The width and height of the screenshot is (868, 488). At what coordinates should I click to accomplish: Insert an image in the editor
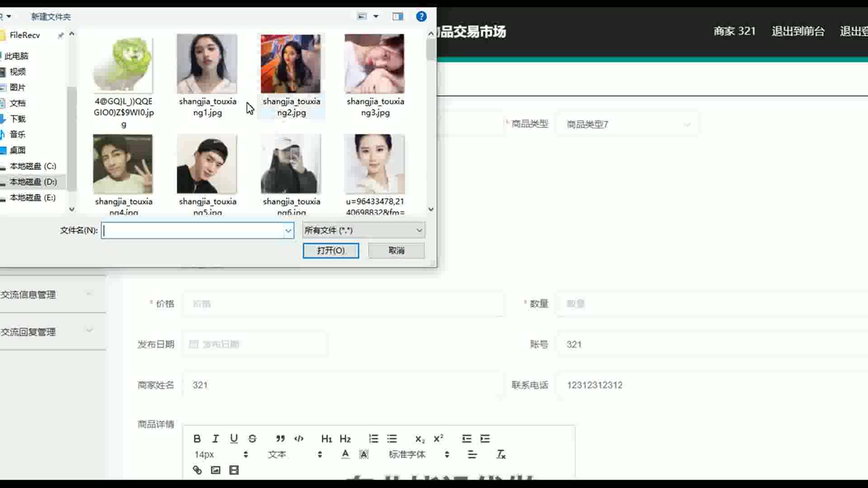pos(216,470)
